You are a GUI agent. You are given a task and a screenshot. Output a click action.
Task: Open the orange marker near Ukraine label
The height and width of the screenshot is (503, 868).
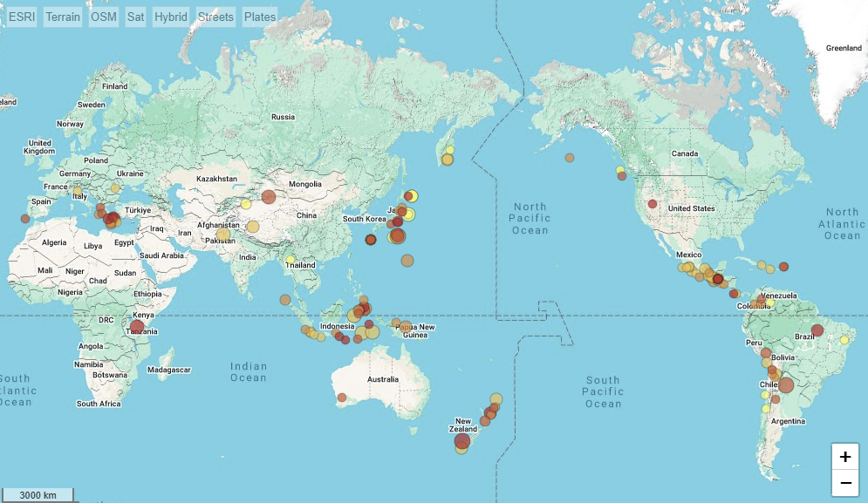point(115,188)
